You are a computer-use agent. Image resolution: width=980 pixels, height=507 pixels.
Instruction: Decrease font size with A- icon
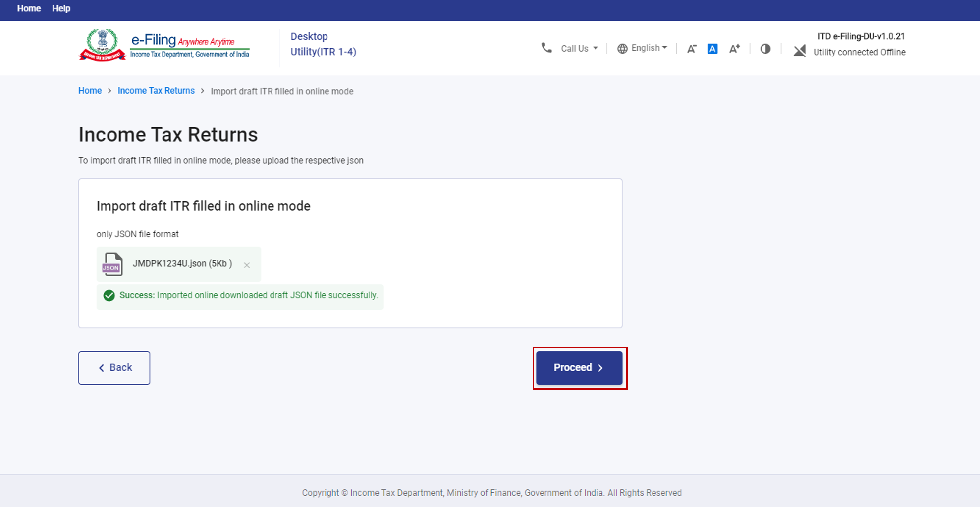click(x=692, y=49)
